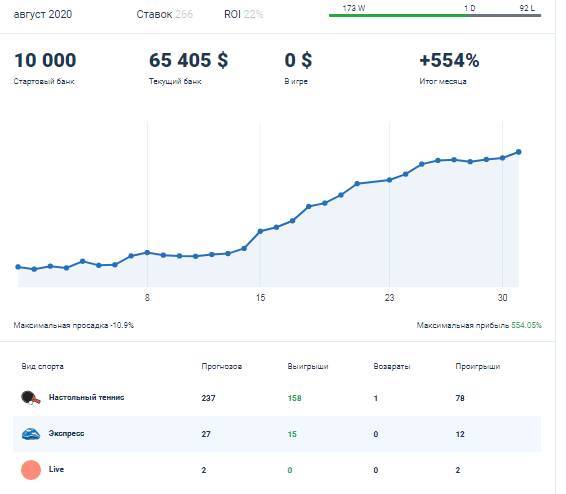This screenshot has width=566, height=494.
Task: Click the blue Экспресс sport icon
Action: tap(31, 433)
